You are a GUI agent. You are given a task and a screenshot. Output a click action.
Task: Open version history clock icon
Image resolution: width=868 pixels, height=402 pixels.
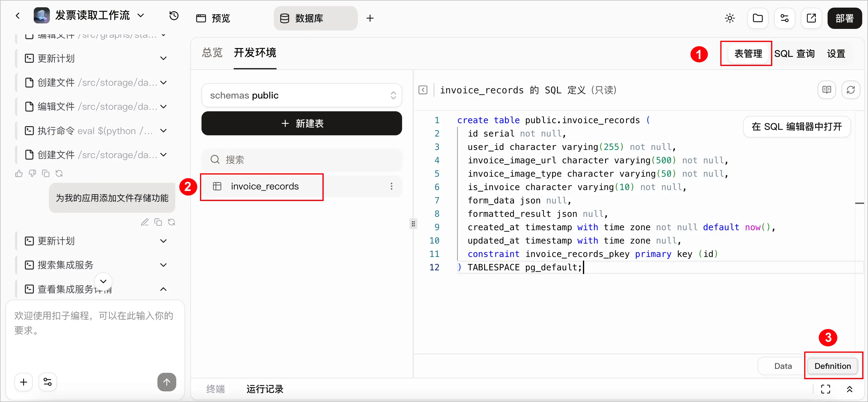(174, 16)
